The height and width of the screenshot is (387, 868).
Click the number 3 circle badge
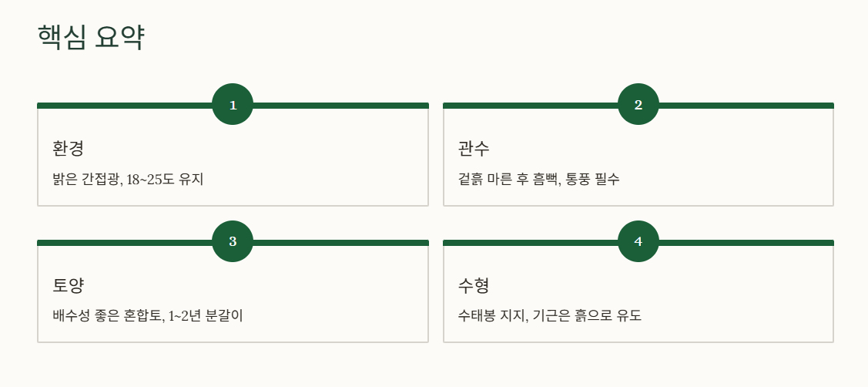tap(233, 241)
